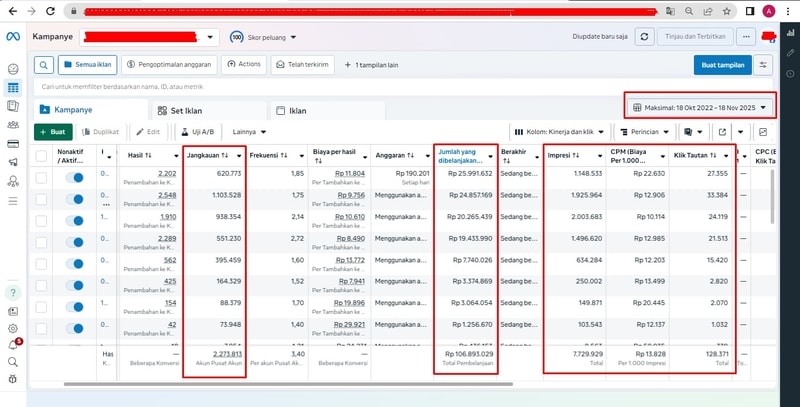Image resolution: width=800 pixels, height=407 pixels.
Task: Open settings gear in left sidebar
Action: click(x=13, y=327)
